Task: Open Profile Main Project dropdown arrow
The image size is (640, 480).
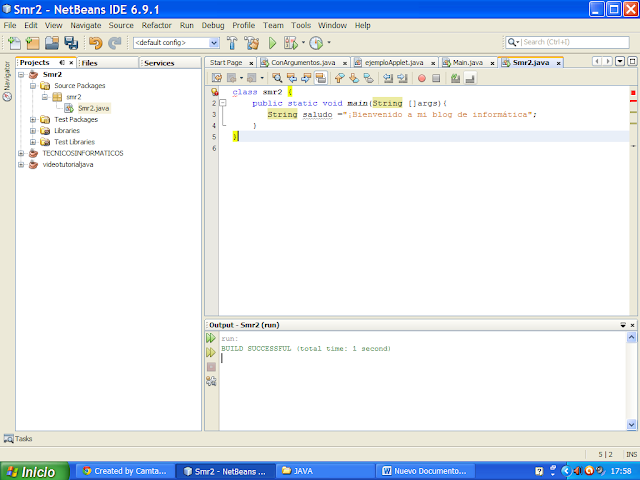Action: (x=329, y=42)
